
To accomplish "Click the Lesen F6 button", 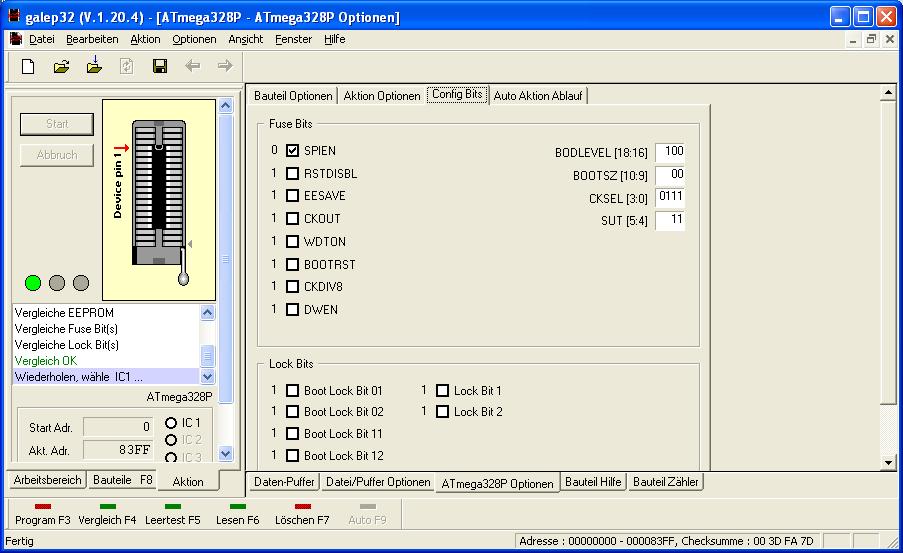I will (x=238, y=514).
